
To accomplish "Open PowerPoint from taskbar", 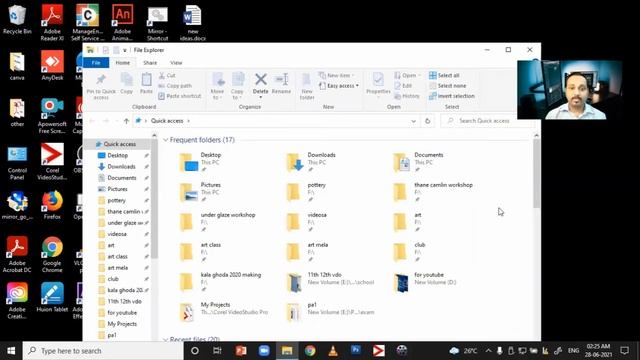I will click(x=241, y=351).
